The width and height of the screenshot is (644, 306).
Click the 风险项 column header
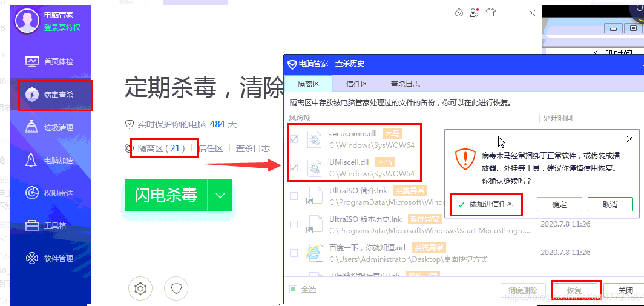pos(300,118)
